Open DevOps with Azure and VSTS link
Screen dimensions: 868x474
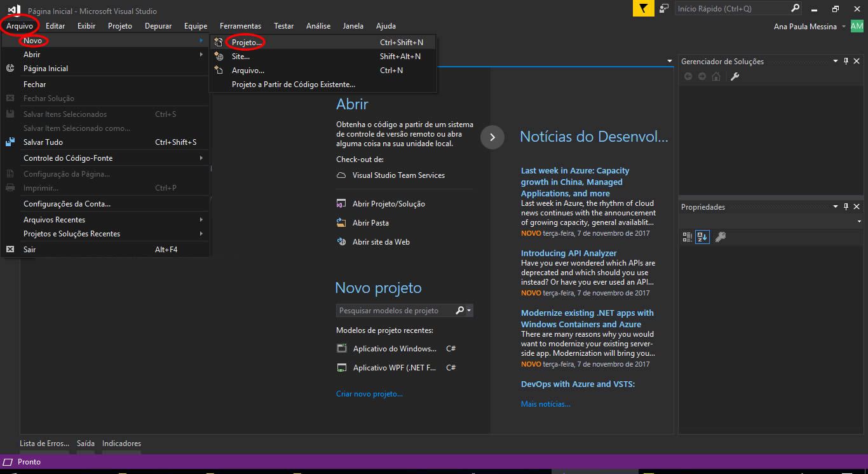click(578, 384)
